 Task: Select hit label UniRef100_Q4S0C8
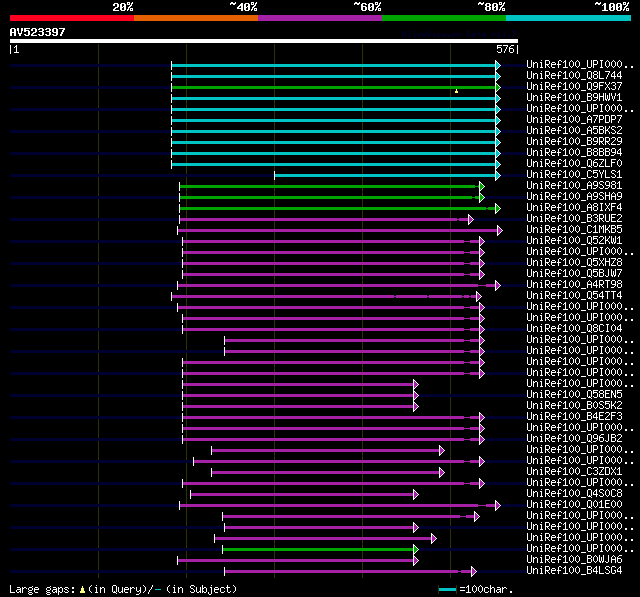point(574,494)
